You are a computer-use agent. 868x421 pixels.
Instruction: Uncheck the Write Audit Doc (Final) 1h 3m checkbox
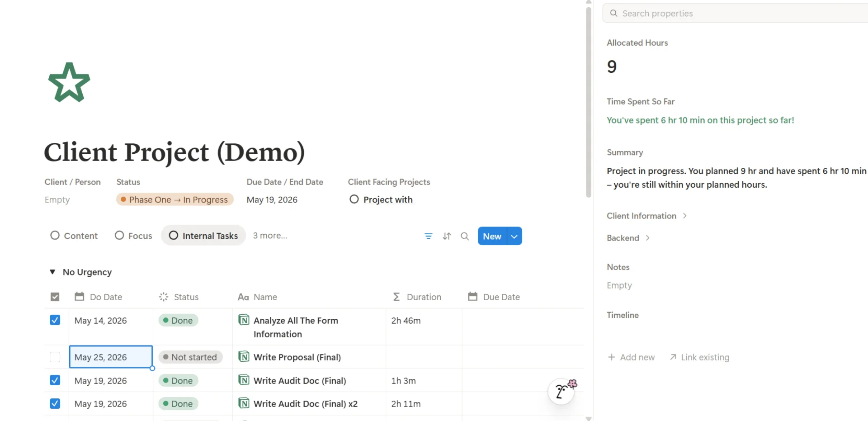(x=55, y=380)
